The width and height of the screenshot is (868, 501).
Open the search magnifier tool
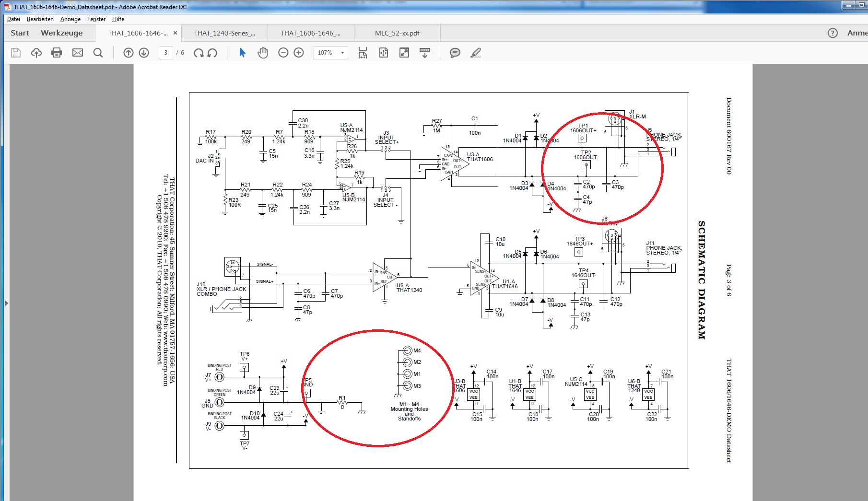pos(98,53)
